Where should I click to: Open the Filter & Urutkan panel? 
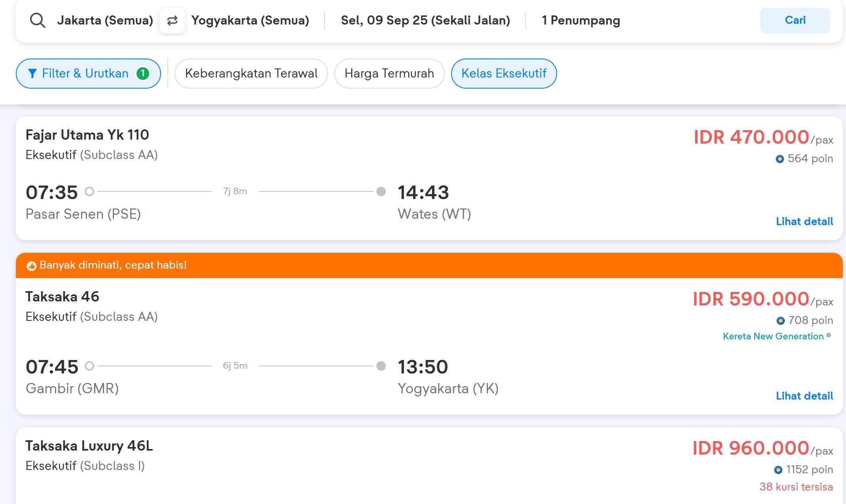click(x=88, y=74)
